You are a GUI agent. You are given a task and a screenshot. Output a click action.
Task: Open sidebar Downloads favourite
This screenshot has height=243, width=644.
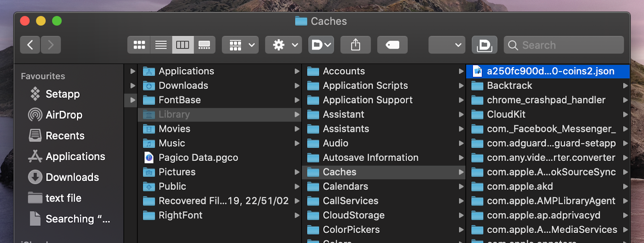(x=64, y=177)
